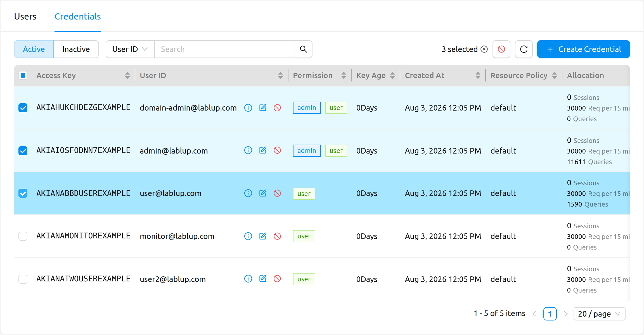The width and height of the screenshot is (644, 335).
Task: Click user tag for monitor@lablup.com
Action: (304, 236)
